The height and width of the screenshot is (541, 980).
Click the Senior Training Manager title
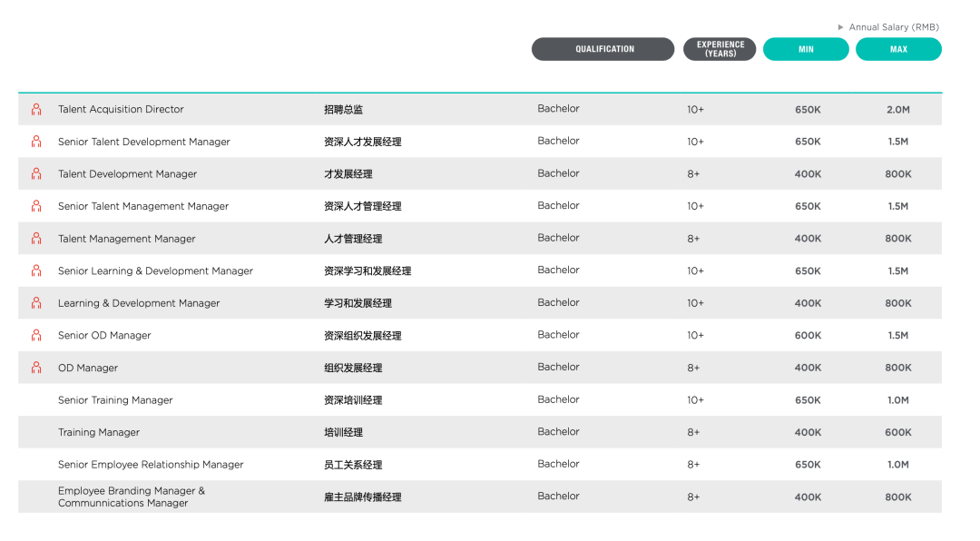pyautogui.click(x=115, y=400)
